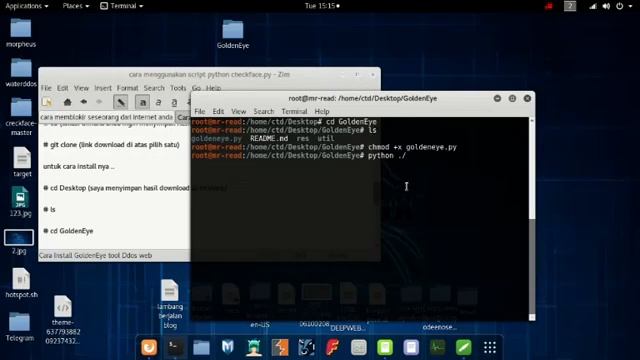Screen dimensions: 640x360
Task: Open the terminal window's Help menu
Action: pos(322,111)
